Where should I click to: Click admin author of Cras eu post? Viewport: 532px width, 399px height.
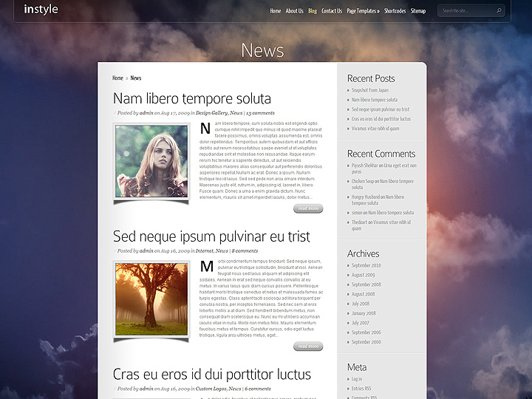point(146,389)
